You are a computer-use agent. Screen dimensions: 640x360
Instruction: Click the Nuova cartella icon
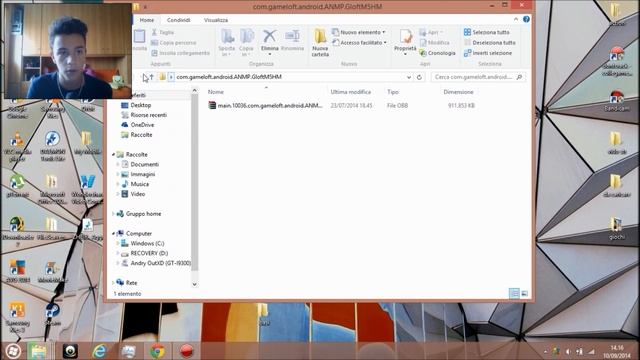tap(320, 42)
